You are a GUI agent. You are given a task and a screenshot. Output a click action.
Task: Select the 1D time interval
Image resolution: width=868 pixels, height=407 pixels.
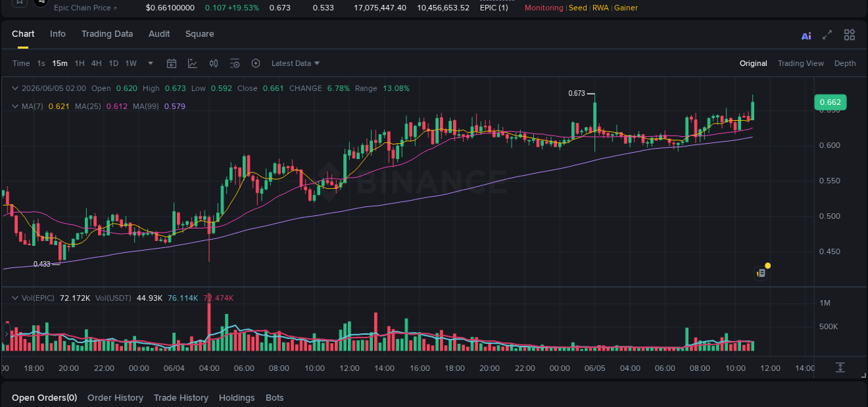click(113, 63)
